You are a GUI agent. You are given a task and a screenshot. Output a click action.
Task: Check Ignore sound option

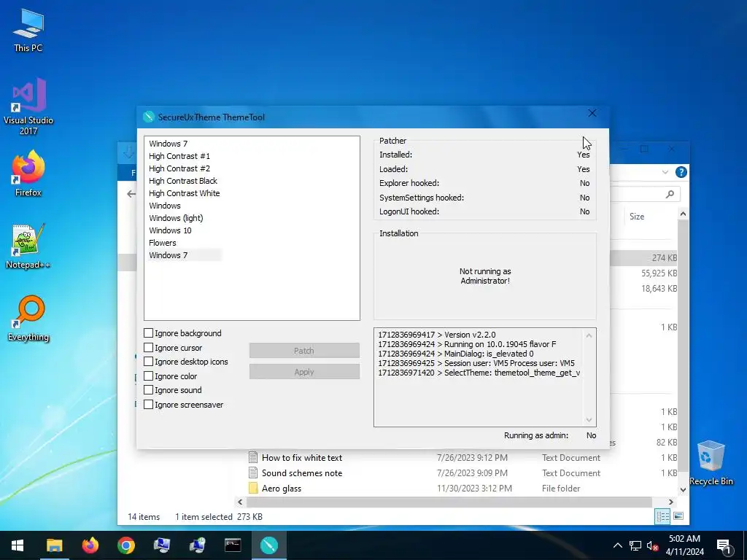[149, 390]
